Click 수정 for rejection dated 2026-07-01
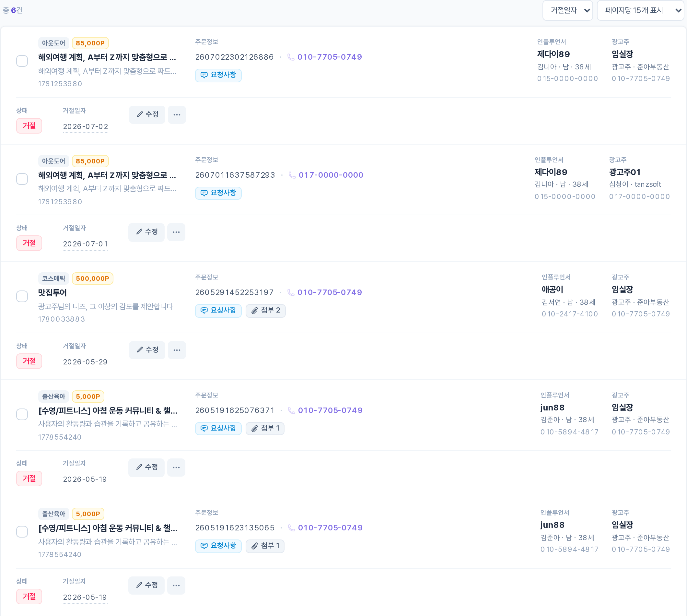Viewport: 687px width, 616px height. pos(146,232)
